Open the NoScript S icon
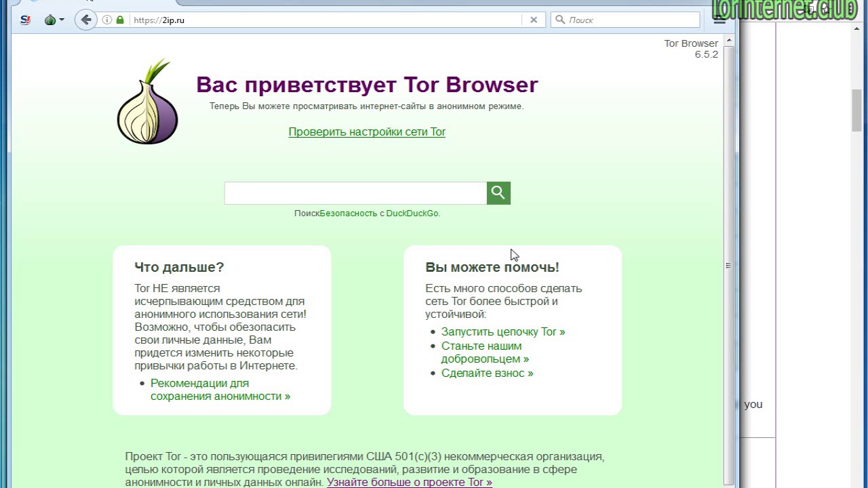The image size is (868, 488). 25,20
